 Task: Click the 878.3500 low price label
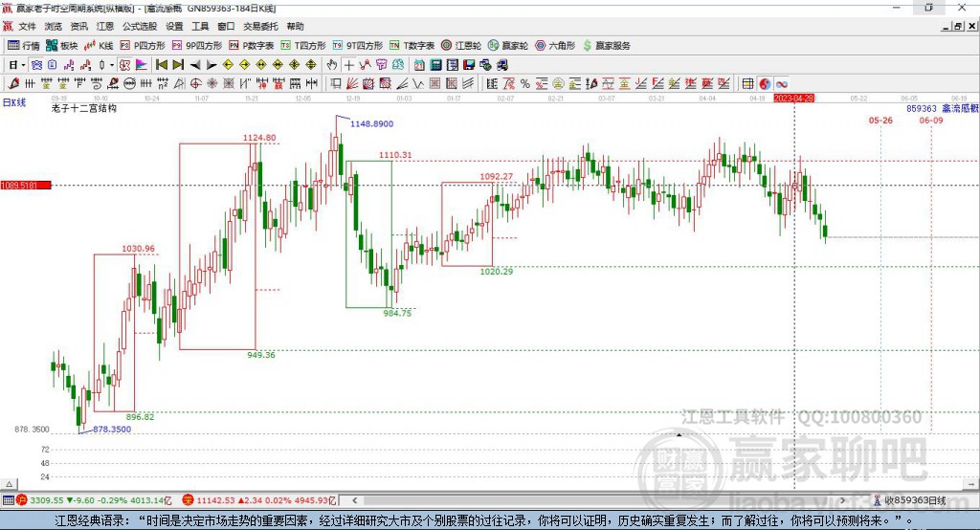click(112, 430)
